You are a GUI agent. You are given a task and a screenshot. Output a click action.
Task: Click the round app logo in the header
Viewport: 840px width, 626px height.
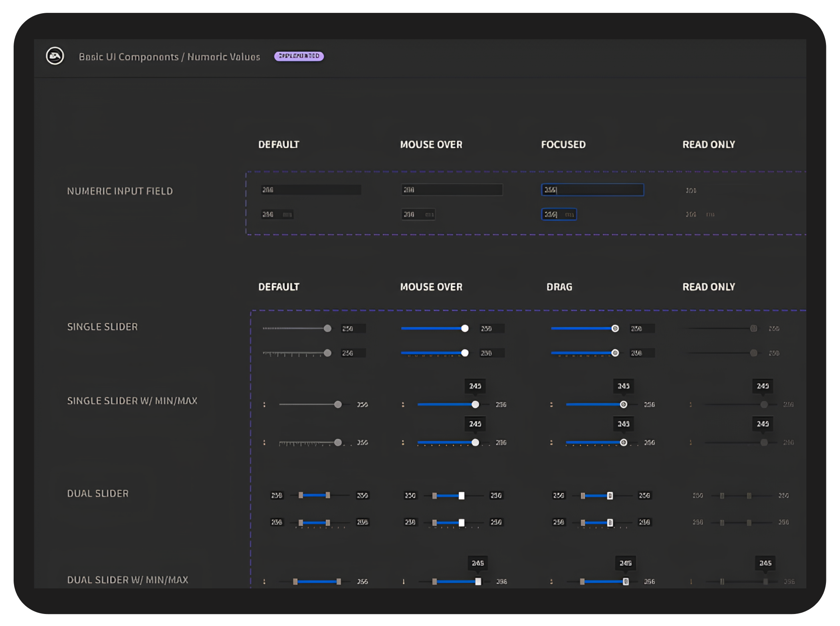click(55, 56)
